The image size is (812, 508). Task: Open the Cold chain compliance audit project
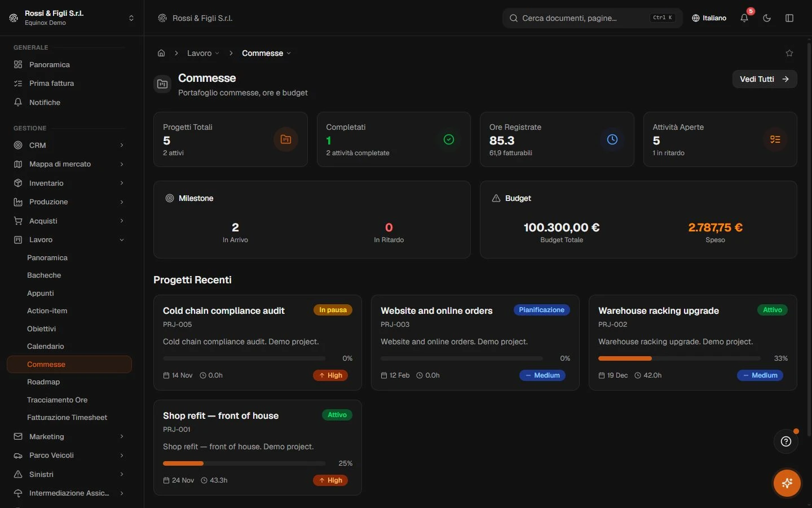click(258, 343)
